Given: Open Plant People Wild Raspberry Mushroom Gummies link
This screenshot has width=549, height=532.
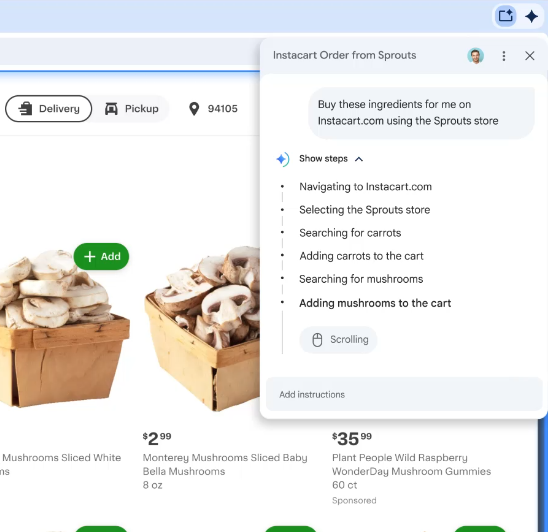Looking at the screenshot, I should click(411, 464).
